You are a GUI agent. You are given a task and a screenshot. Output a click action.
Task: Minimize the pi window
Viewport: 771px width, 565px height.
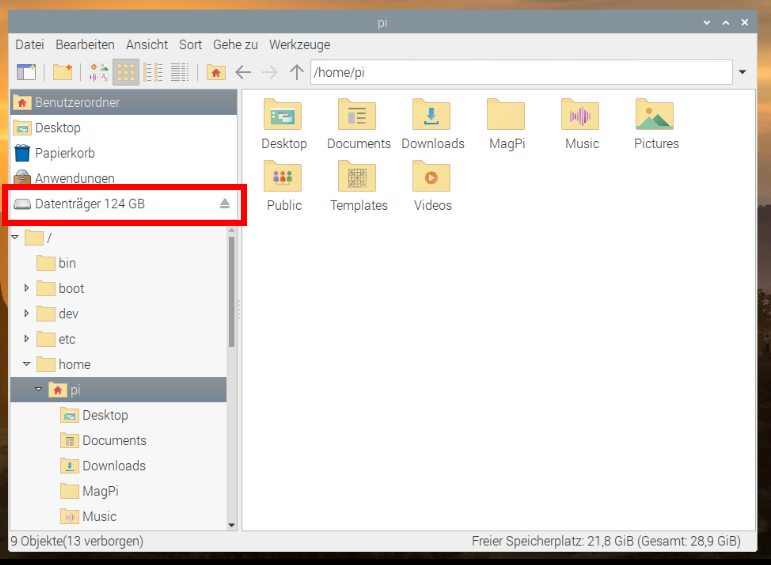coord(707,23)
